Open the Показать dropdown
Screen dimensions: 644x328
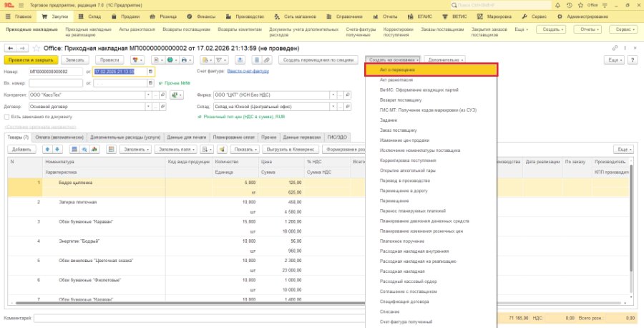click(245, 150)
